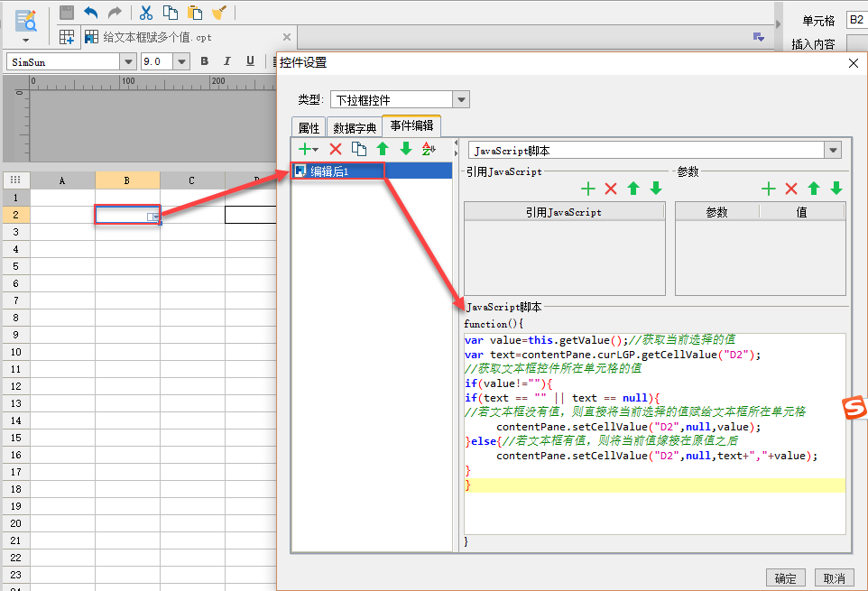Click the select-all corner of grid

[16, 180]
